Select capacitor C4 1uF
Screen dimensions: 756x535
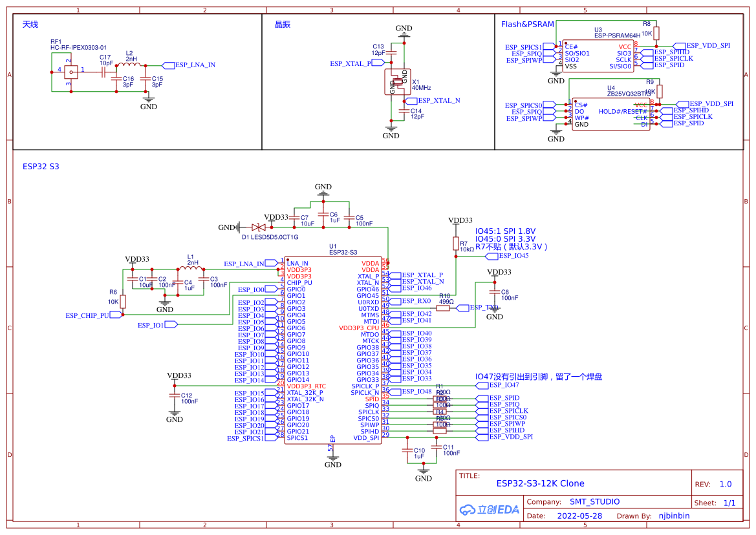[x=178, y=282]
